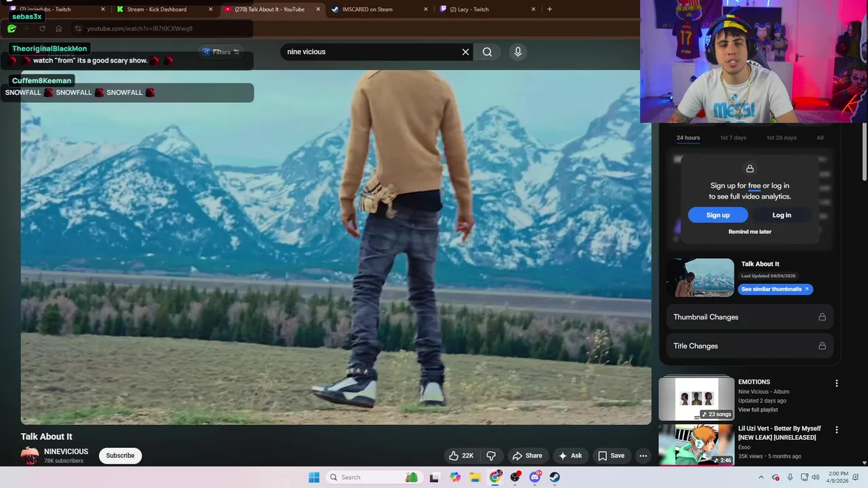The width and height of the screenshot is (868, 488).
Task: Select the 1st 28 days analytics tab
Action: click(x=781, y=138)
